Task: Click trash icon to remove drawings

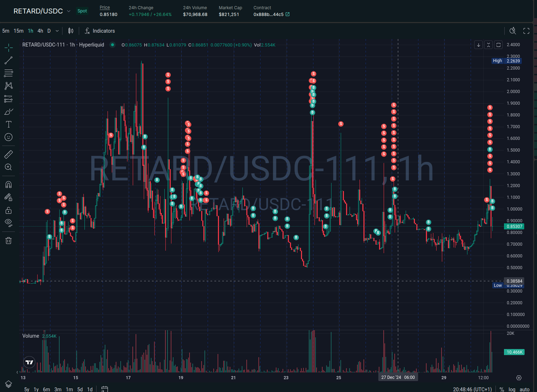Action: pos(8,240)
